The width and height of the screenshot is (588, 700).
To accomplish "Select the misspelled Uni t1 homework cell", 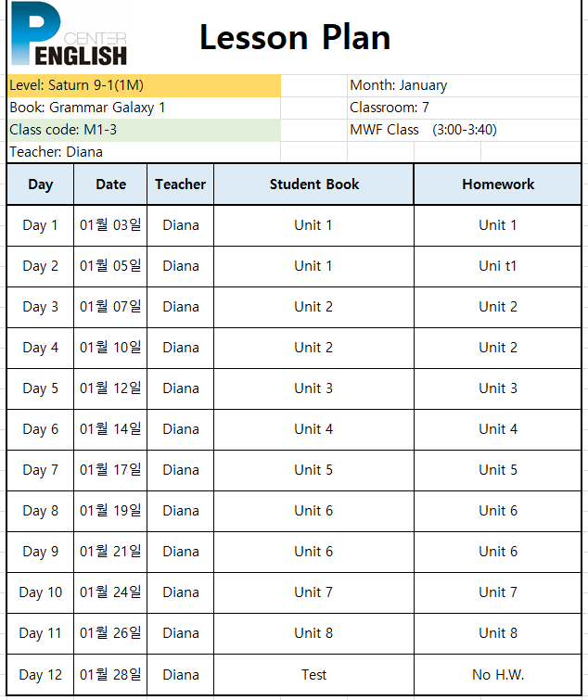I will click(498, 266).
